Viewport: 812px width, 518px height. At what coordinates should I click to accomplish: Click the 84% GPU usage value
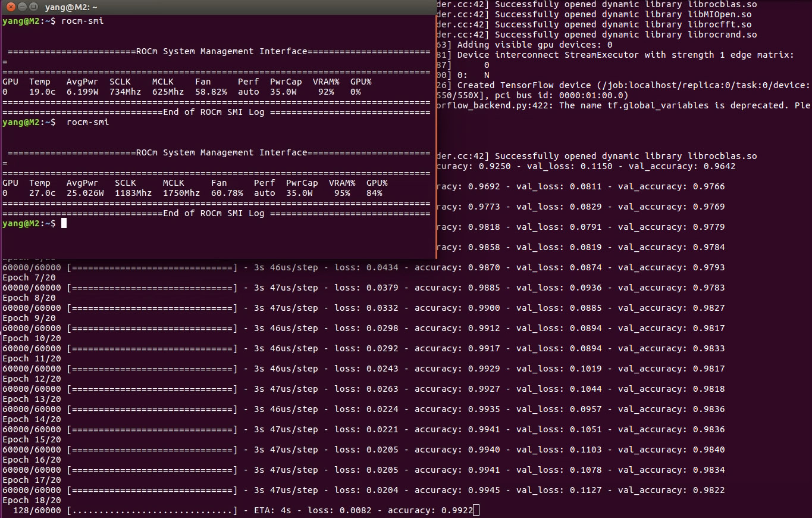coord(374,193)
